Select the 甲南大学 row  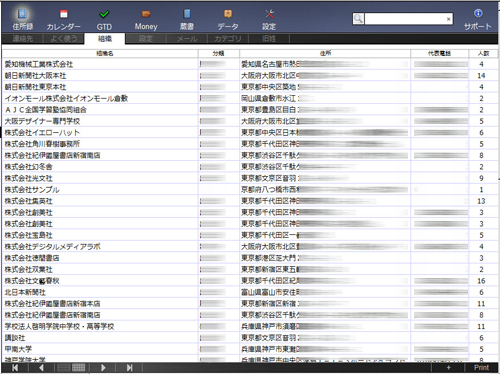tap(250, 349)
